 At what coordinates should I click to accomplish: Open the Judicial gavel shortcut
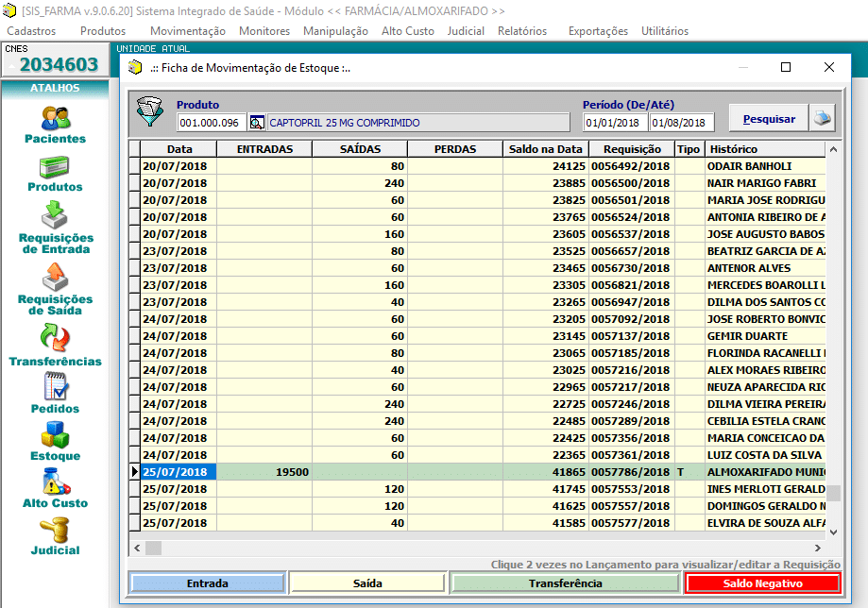(x=55, y=530)
